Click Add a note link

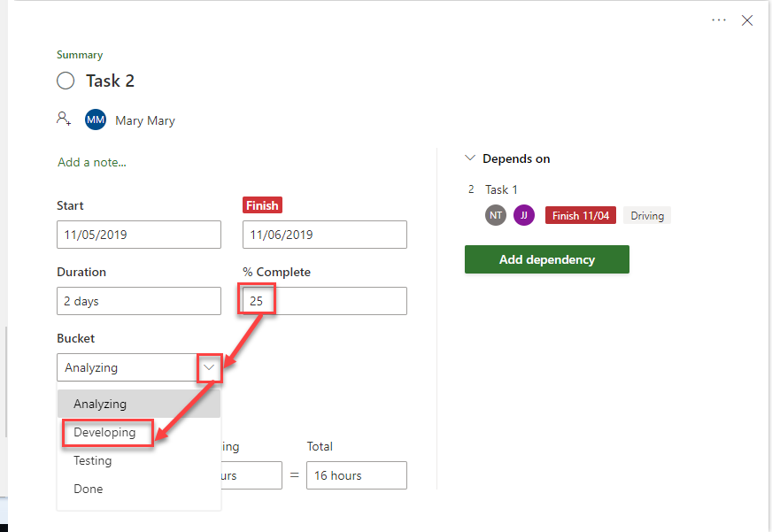[92, 162]
